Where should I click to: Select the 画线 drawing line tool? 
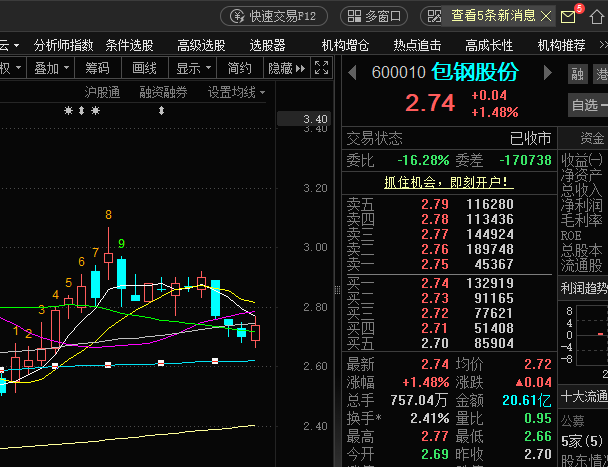145,69
